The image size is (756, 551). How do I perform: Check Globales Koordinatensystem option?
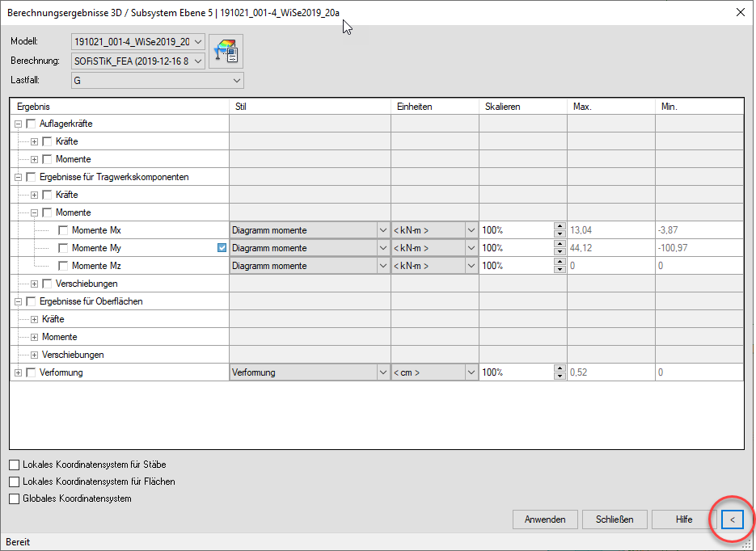15,498
